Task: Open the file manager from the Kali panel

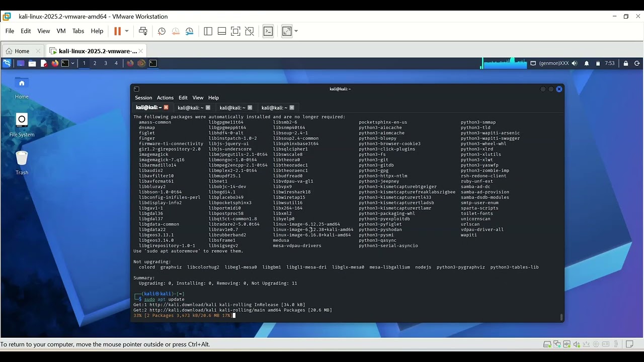Action: tap(32, 63)
